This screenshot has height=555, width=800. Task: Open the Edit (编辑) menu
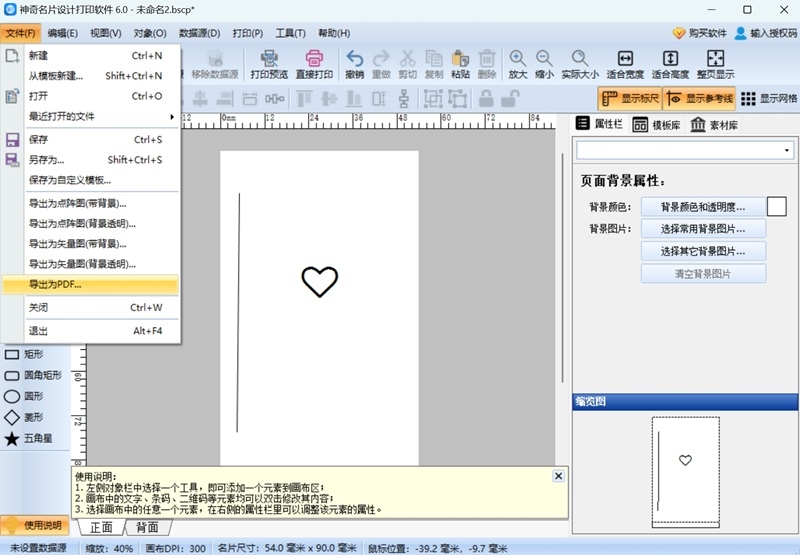tap(63, 33)
